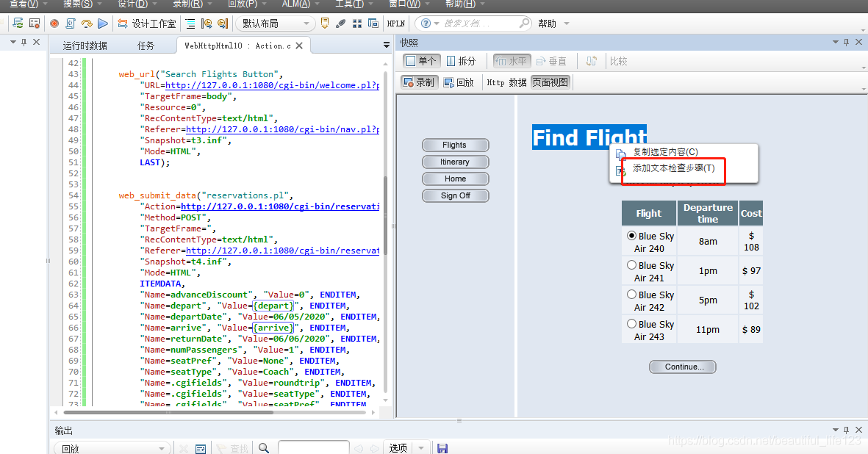Click the bookmark shield icon in toolbar
868x454 pixels.
click(325, 24)
